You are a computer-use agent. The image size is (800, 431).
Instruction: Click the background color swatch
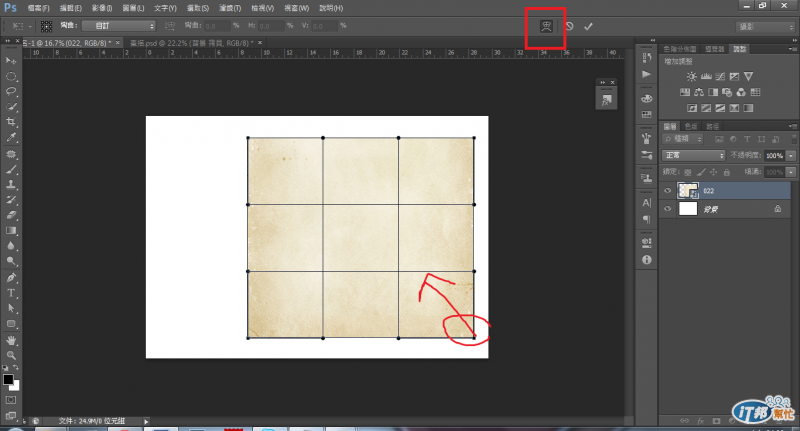[16, 387]
